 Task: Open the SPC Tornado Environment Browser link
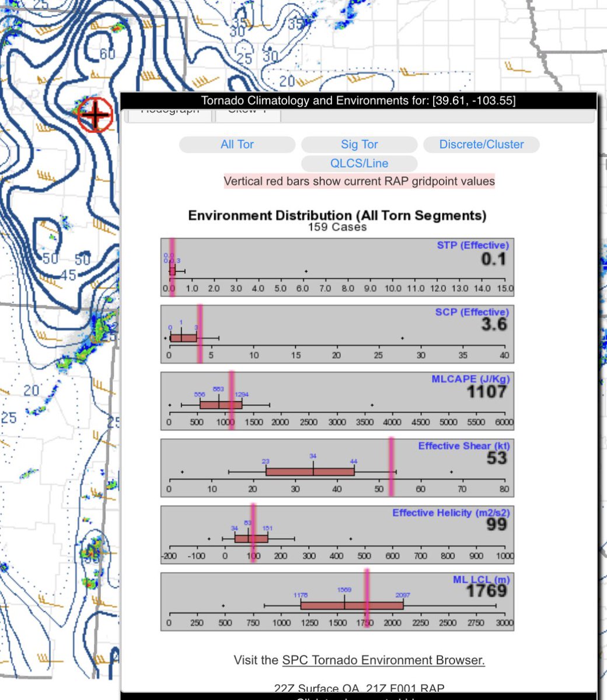tap(383, 660)
